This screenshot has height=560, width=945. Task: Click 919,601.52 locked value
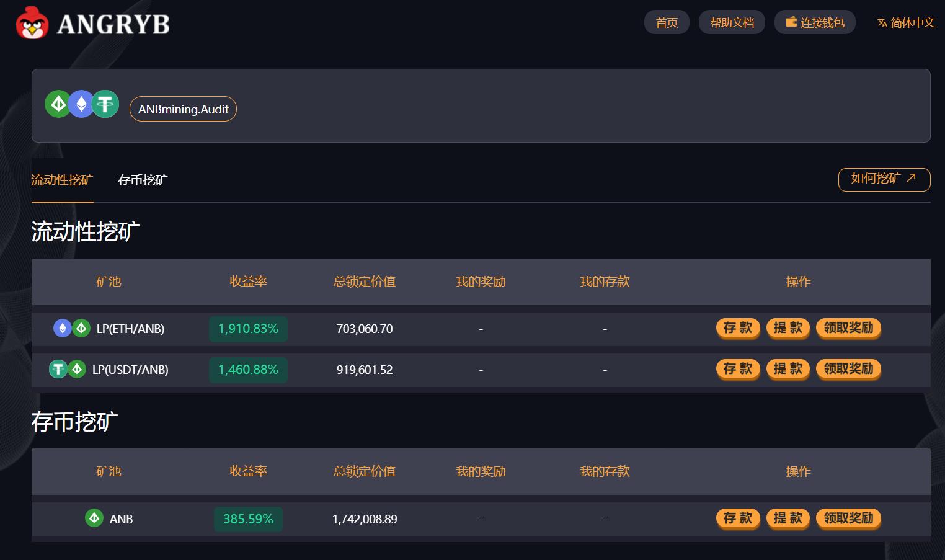365,370
